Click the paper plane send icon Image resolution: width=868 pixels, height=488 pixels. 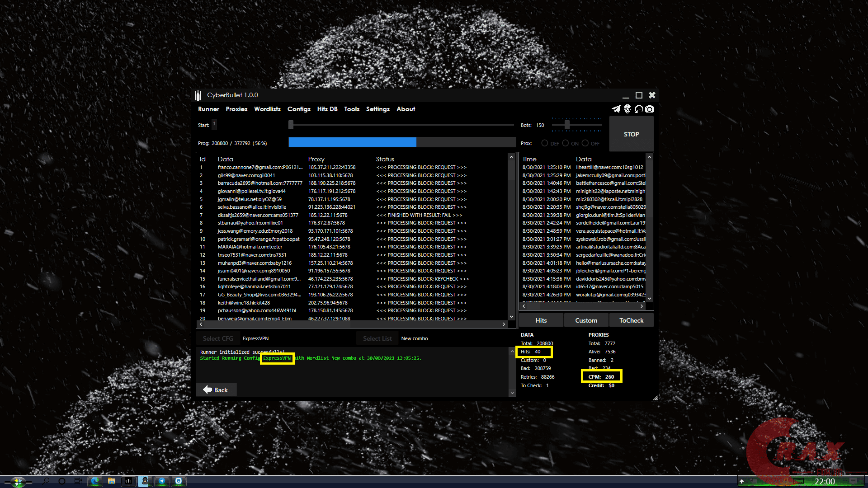pos(616,109)
